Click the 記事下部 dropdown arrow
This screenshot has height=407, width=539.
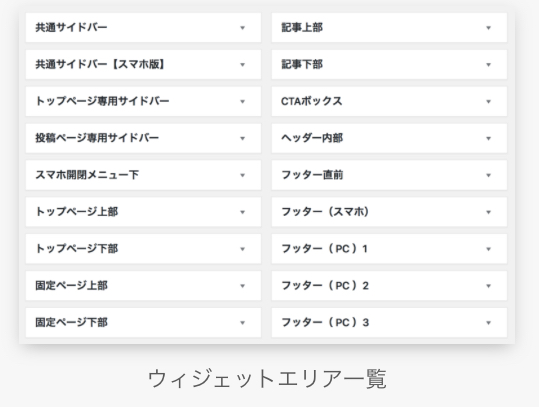point(488,65)
